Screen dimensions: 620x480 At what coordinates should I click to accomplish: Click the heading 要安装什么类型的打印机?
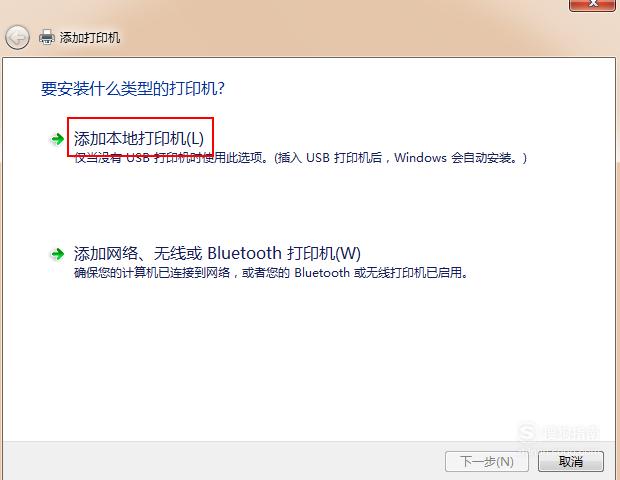[x=133, y=88]
